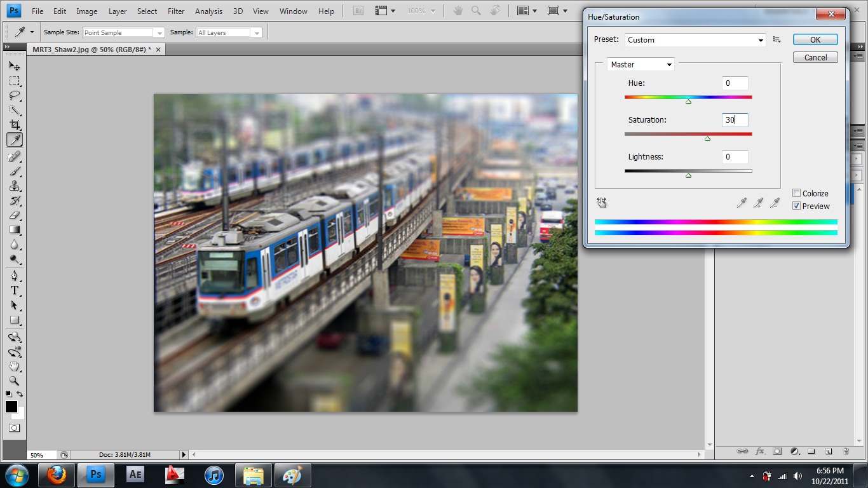Uncheck the Preview checkbox
This screenshot has width=868, height=488.
point(796,206)
